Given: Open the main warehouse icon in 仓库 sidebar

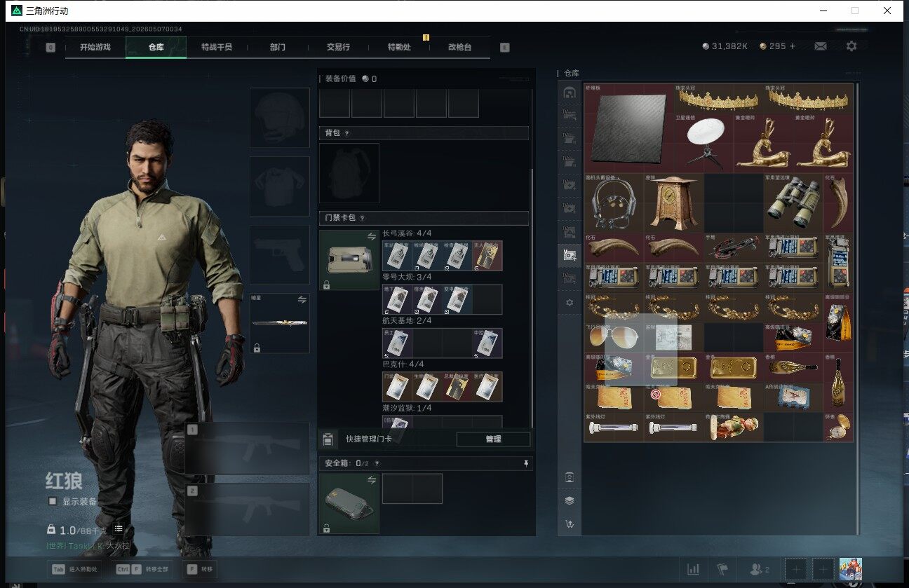Looking at the screenshot, I should pyautogui.click(x=570, y=93).
